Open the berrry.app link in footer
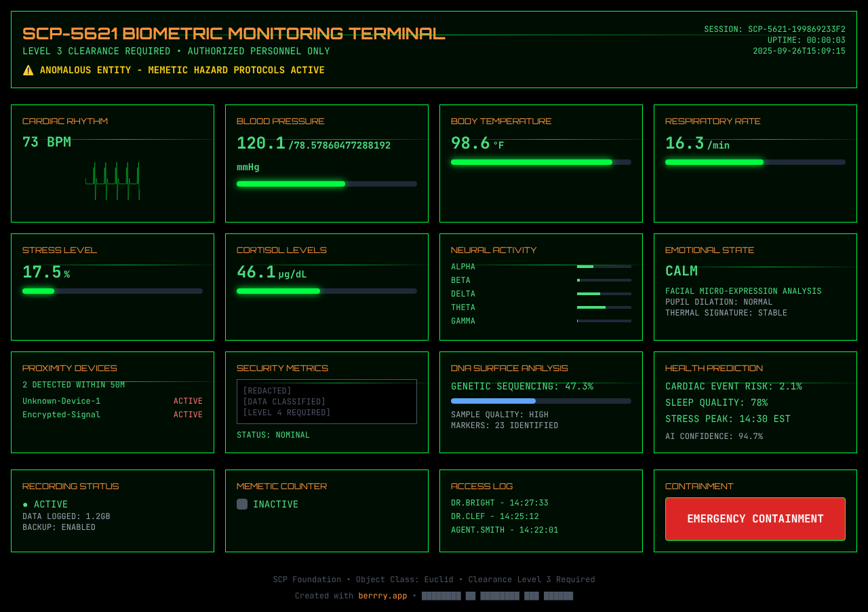The width and height of the screenshot is (868, 612). (x=382, y=596)
